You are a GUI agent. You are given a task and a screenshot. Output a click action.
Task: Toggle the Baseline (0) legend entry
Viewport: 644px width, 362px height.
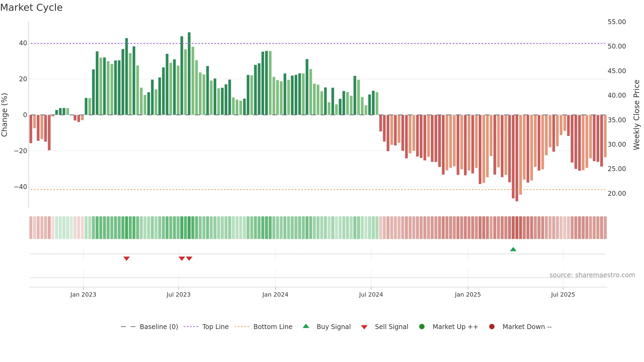tap(149, 327)
